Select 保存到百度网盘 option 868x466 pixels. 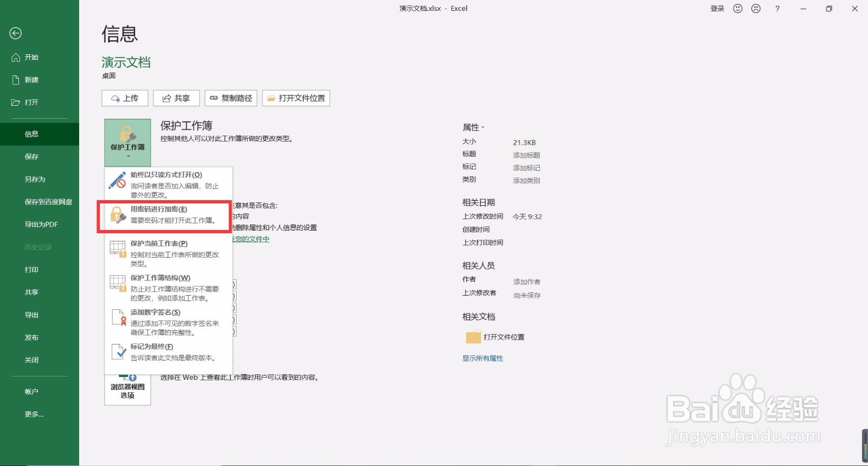(x=48, y=202)
